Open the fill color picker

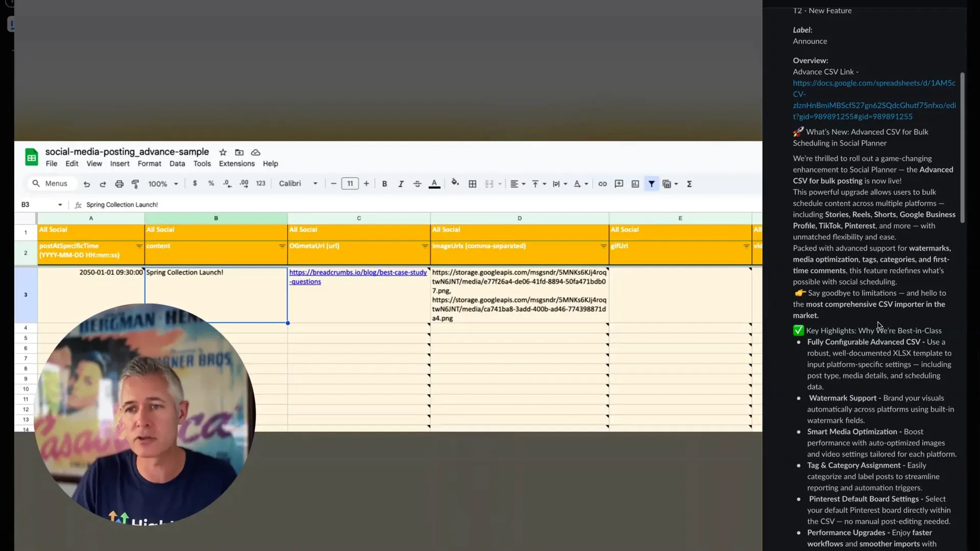coord(455,183)
